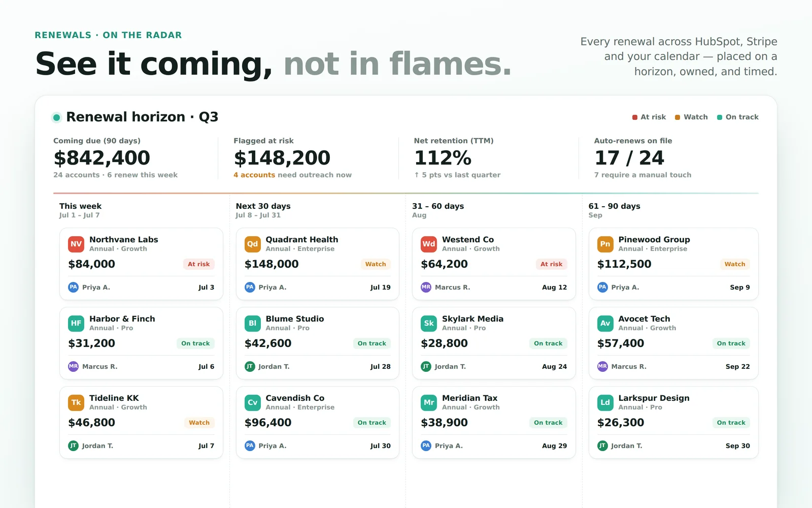The image size is (812, 508).
Task: Click the HF logo for Harbor & Finch
Action: (x=76, y=323)
